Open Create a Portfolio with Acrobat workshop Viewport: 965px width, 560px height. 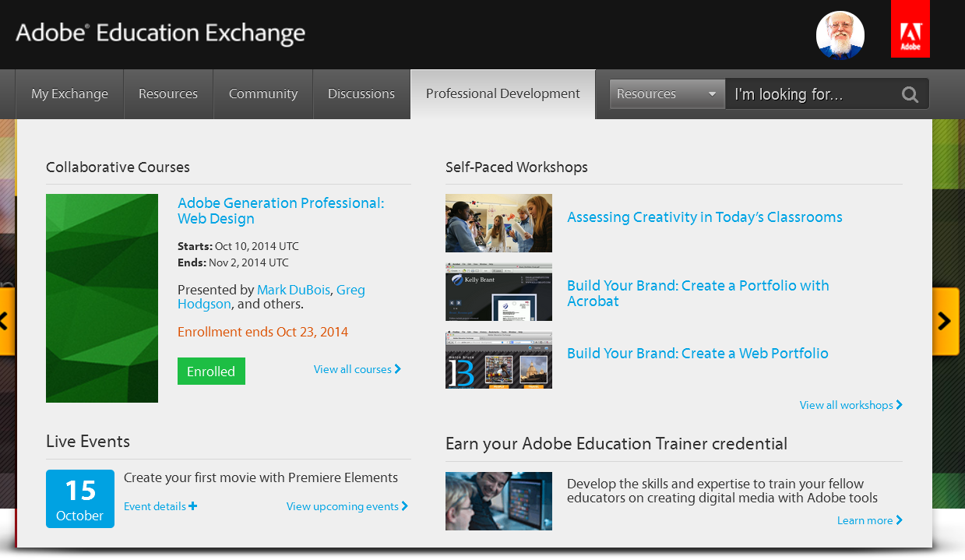click(698, 294)
